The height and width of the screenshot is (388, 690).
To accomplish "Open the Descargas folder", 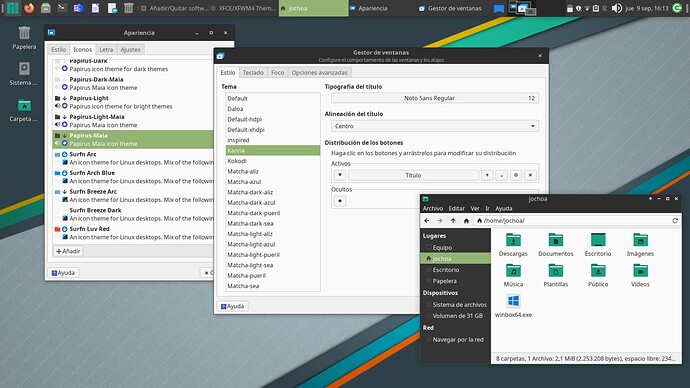I will pyautogui.click(x=513, y=245).
